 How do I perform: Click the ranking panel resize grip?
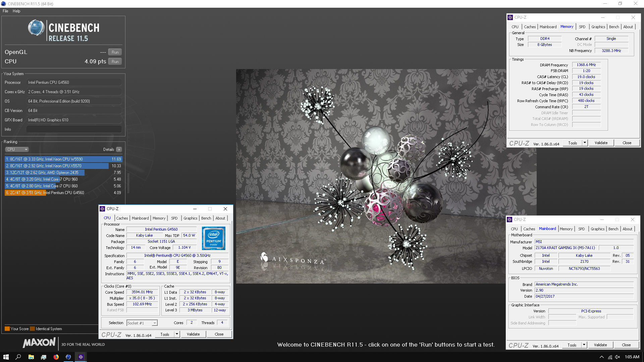[128, 183]
